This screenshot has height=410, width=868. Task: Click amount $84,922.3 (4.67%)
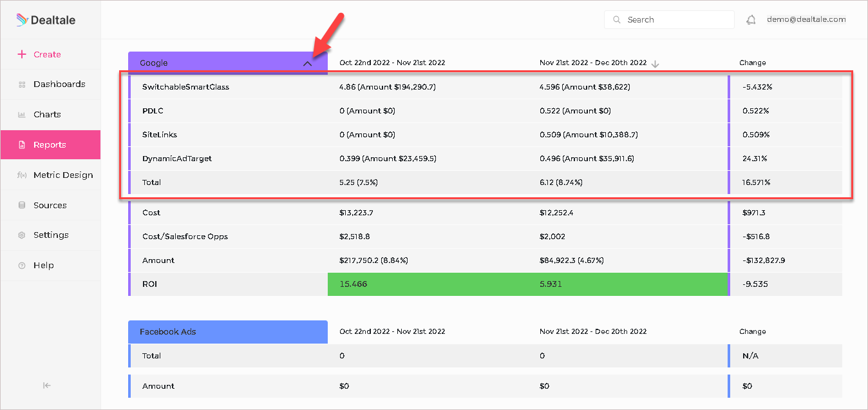(x=571, y=260)
